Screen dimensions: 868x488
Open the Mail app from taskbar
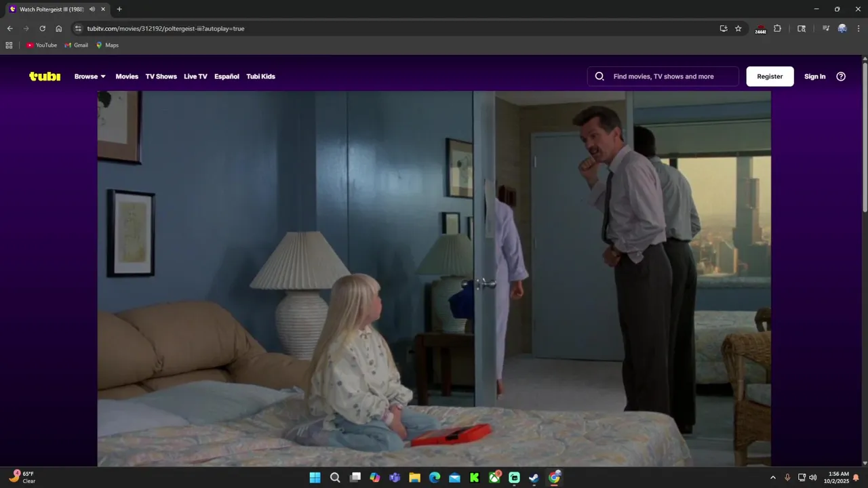click(x=454, y=478)
